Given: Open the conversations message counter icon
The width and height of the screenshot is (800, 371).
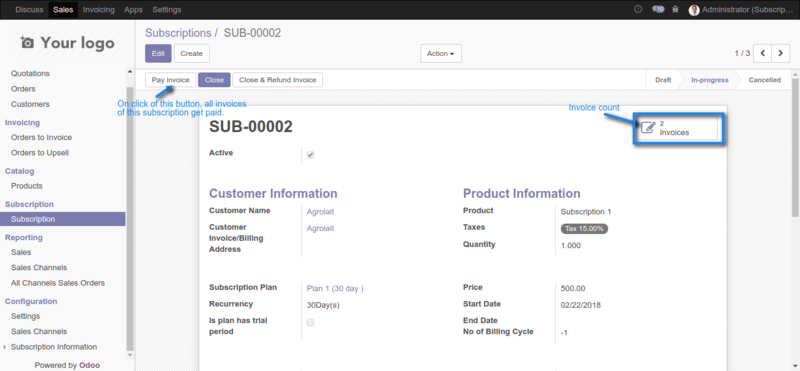Looking at the screenshot, I should (658, 9).
